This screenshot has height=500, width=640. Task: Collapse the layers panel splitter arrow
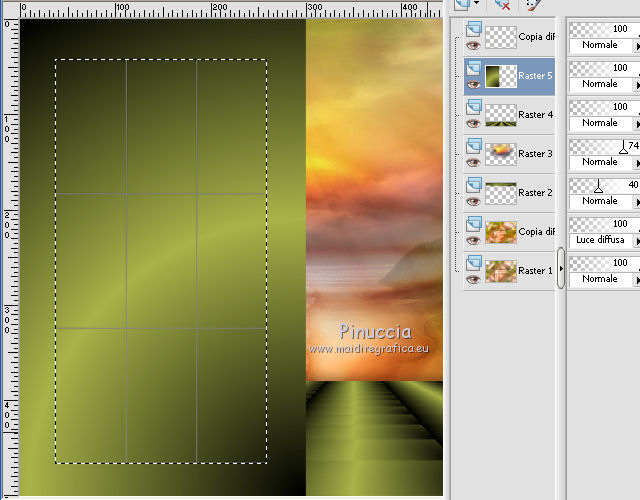pyautogui.click(x=561, y=268)
